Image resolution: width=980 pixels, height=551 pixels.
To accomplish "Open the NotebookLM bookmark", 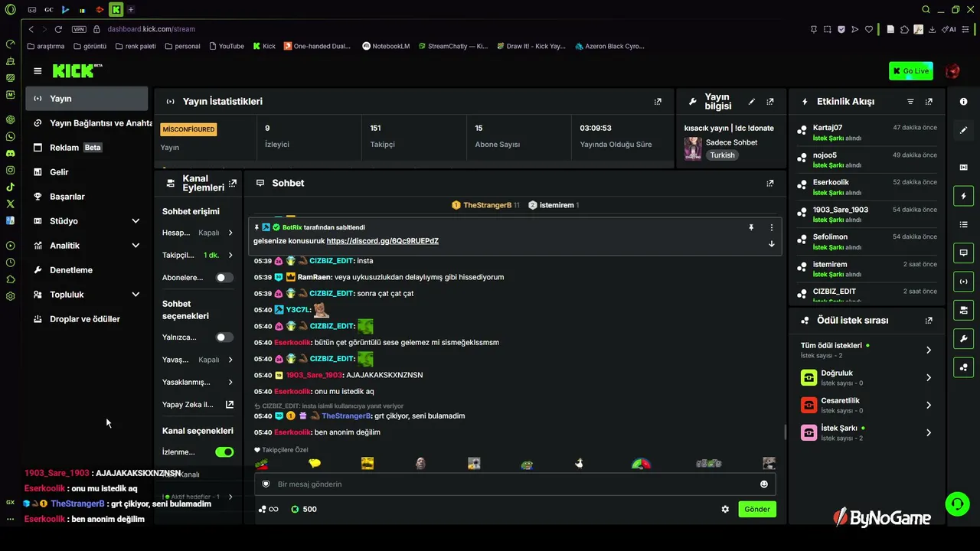I will (386, 46).
